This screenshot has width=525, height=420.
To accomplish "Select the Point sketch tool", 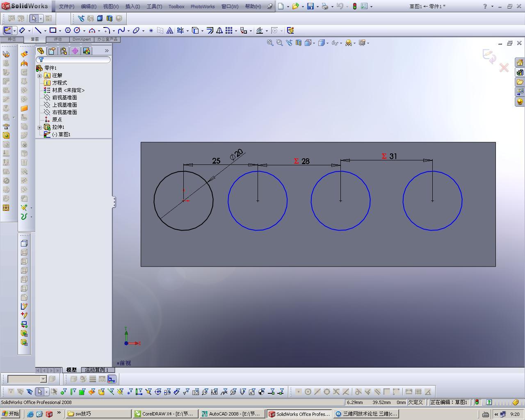I will click(x=151, y=30).
